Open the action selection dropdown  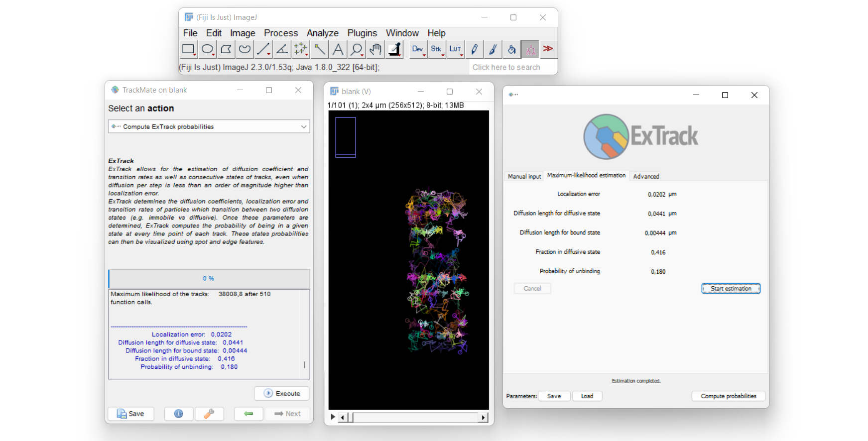[x=209, y=126]
